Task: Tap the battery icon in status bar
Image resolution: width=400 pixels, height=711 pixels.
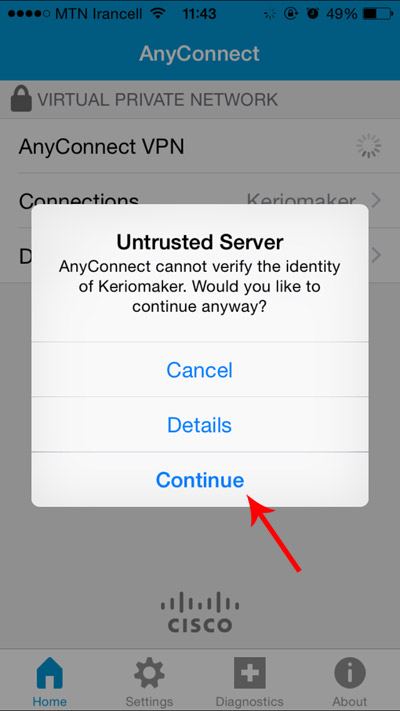Action: (376, 14)
